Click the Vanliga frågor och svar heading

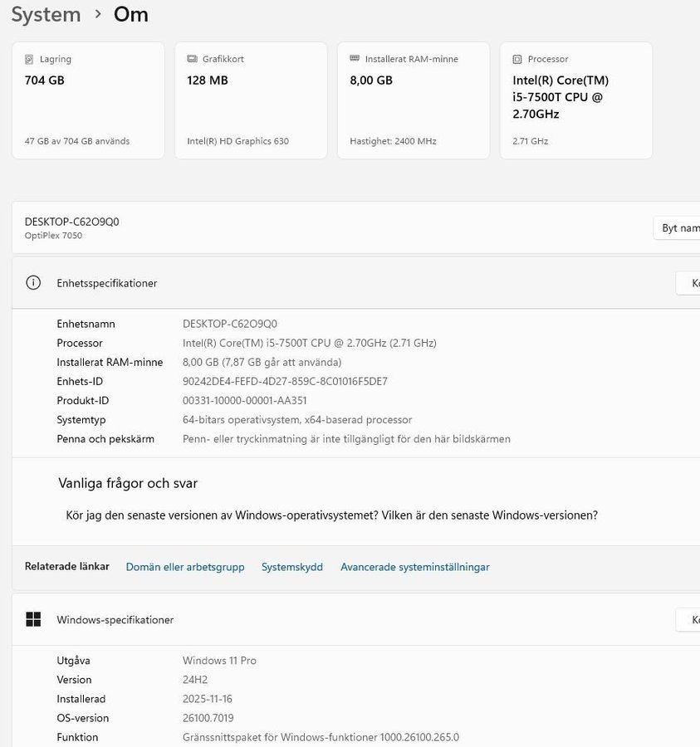tap(128, 483)
